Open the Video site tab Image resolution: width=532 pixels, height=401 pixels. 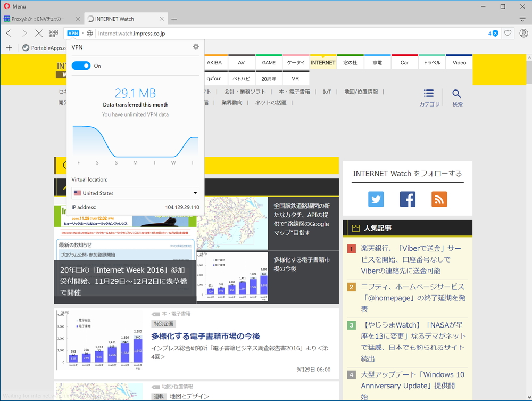point(459,62)
